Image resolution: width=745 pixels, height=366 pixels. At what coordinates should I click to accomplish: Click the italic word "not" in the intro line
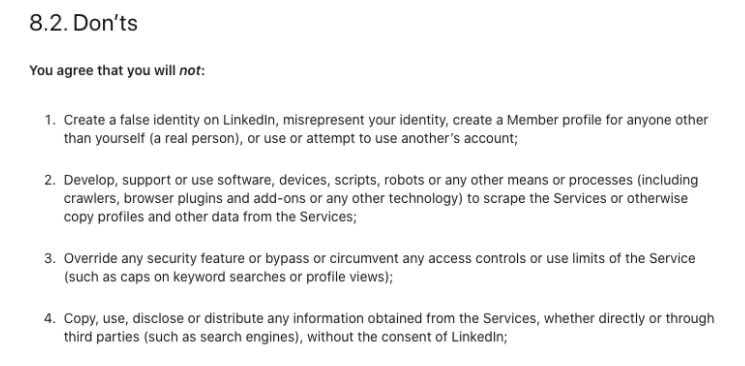[x=190, y=71]
